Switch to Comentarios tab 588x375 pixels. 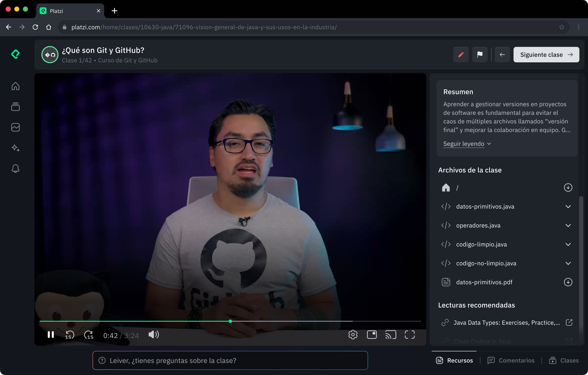point(511,360)
